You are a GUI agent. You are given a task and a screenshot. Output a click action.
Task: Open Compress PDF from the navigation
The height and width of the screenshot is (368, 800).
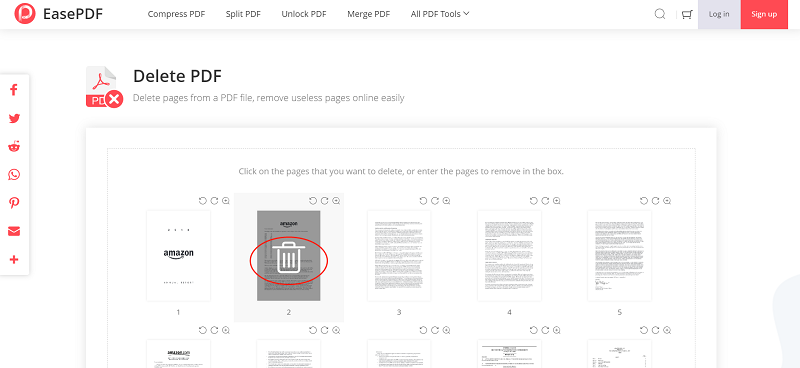click(x=177, y=14)
